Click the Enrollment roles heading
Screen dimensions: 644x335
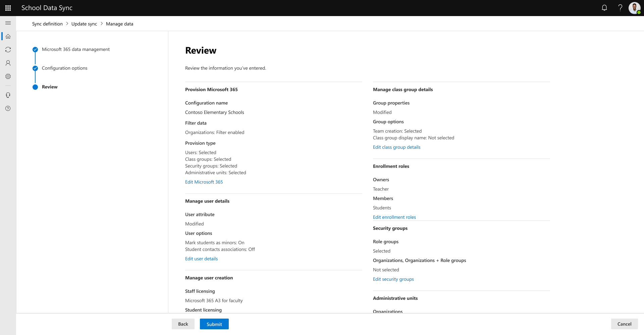pyautogui.click(x=391, y=166)
